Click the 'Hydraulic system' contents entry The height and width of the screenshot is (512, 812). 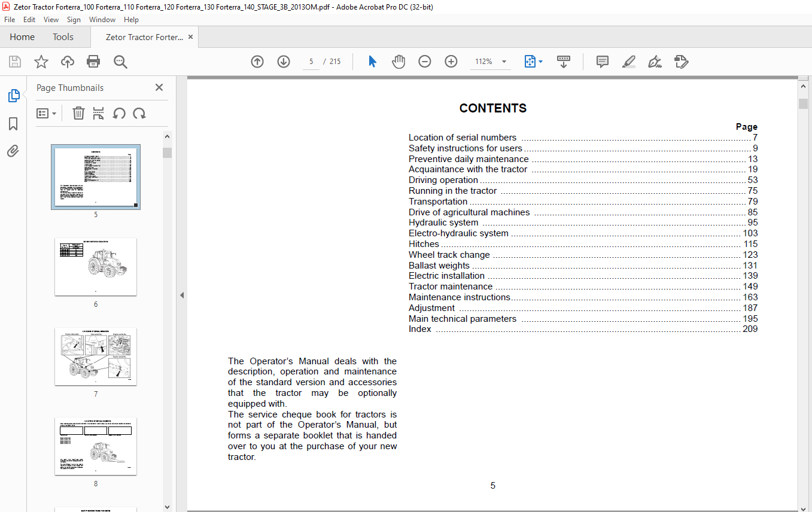click(x=583, y=223)
